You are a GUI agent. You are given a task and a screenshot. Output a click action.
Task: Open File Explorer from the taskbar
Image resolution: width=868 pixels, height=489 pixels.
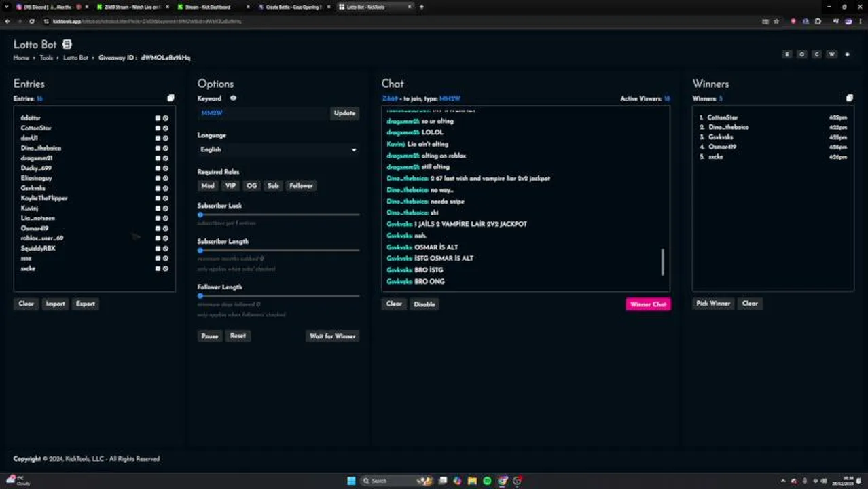pyautogui.click(x=472, y=481)
